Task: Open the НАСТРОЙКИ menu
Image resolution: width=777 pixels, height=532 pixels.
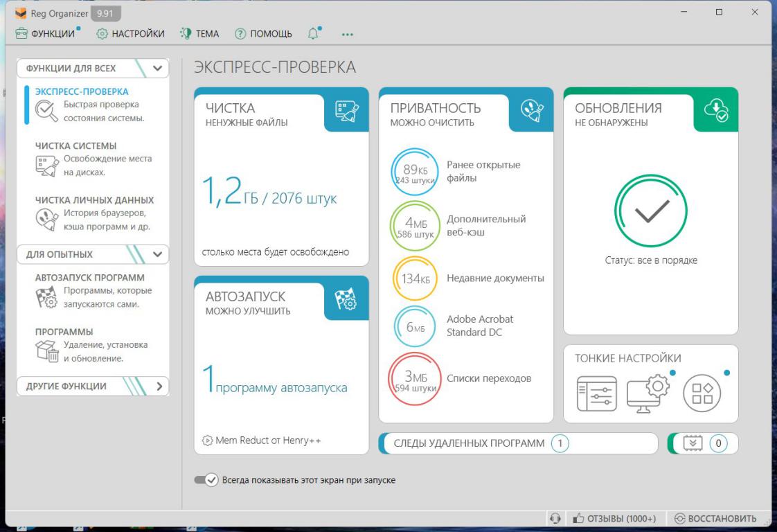Action: [x=131, y=34]
